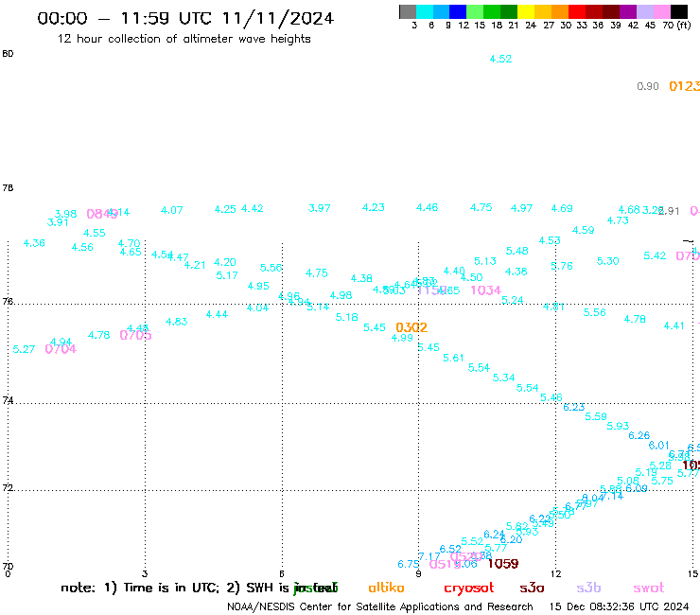Click the 4.97 wave height value
This screenshot has width=700, height=615.
coord(521,208)
